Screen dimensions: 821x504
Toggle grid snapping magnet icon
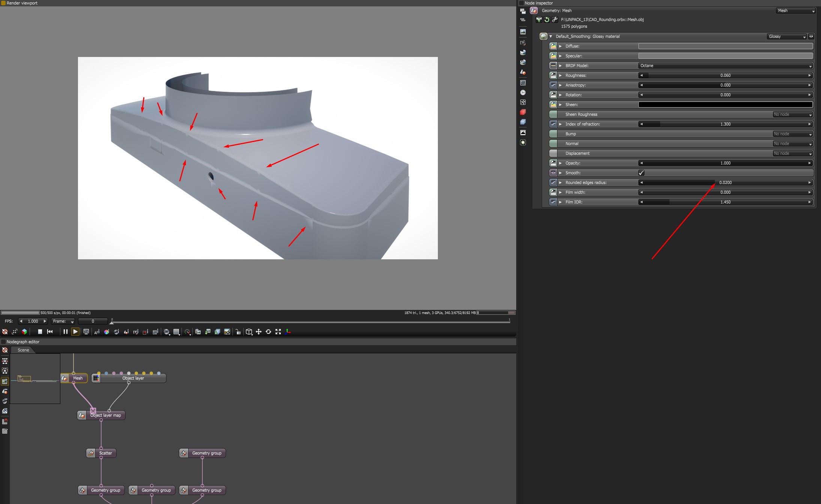(x=5, y=422)
